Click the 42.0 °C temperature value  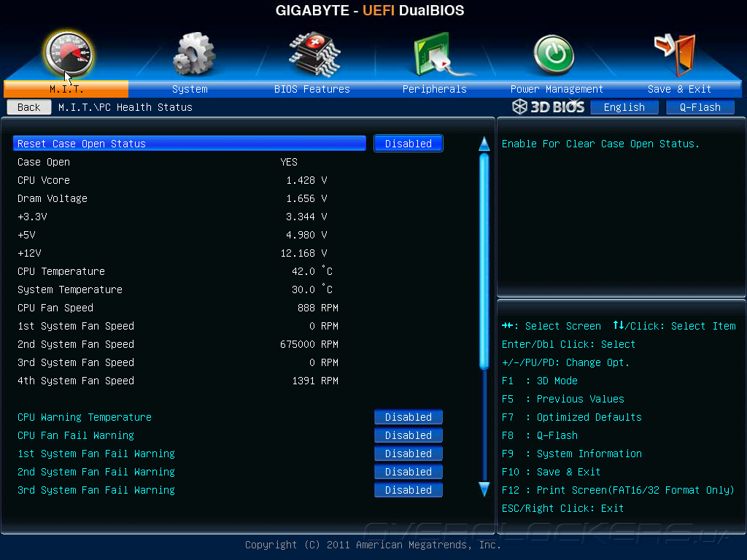click(x=312, y=271)
